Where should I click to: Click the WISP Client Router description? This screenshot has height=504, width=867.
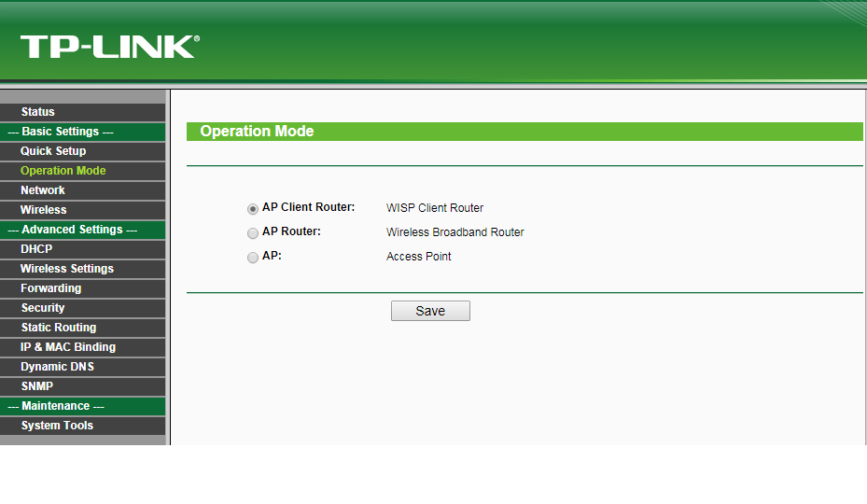[435, 208]
